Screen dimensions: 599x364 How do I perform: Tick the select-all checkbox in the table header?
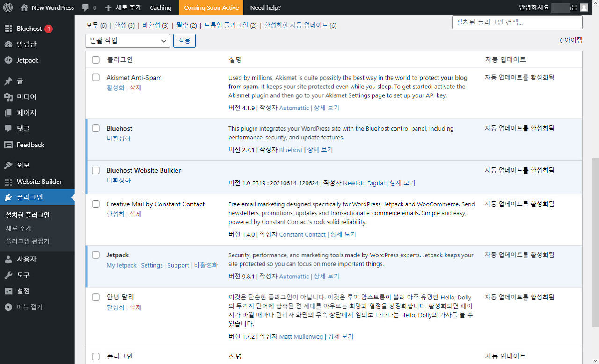(96, 60)
